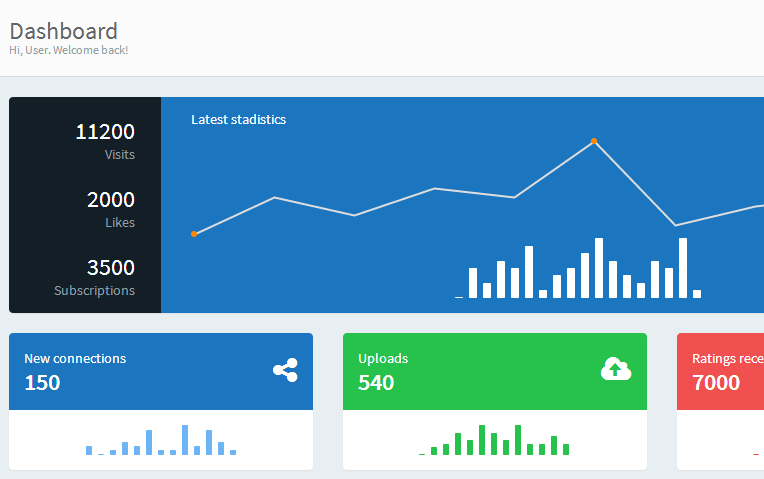
Task: Click the green mini bar chart under Uploads
Action: 494,441
